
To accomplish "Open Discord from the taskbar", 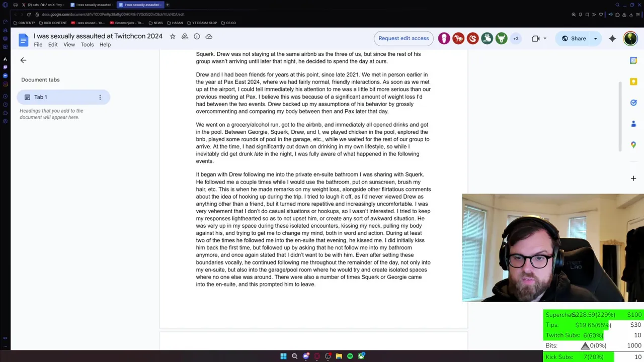I will (306, 356).
